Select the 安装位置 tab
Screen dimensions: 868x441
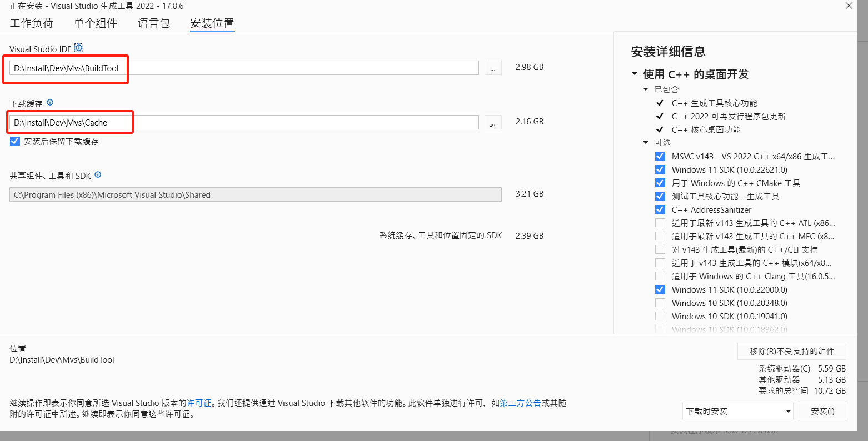[212, 23]
